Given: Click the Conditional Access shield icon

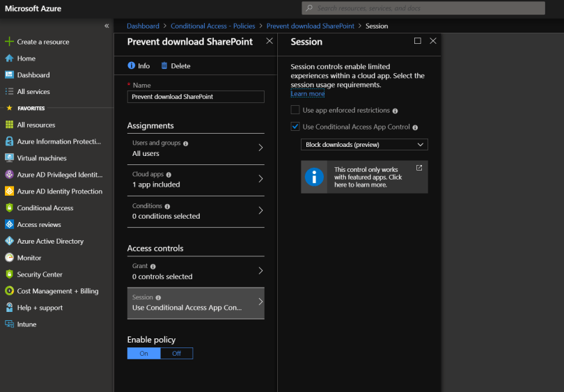Looking at the screenshot, I should [10, 208].
